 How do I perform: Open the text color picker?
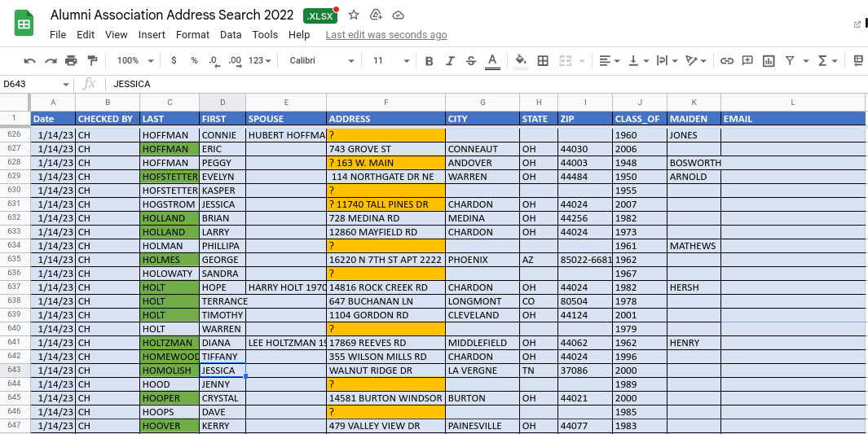click(492, 61)
